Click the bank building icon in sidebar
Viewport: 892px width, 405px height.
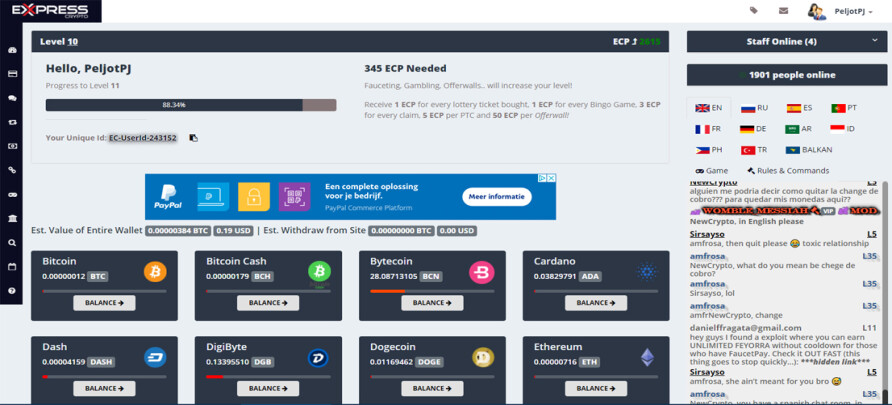tap(12, 218)
